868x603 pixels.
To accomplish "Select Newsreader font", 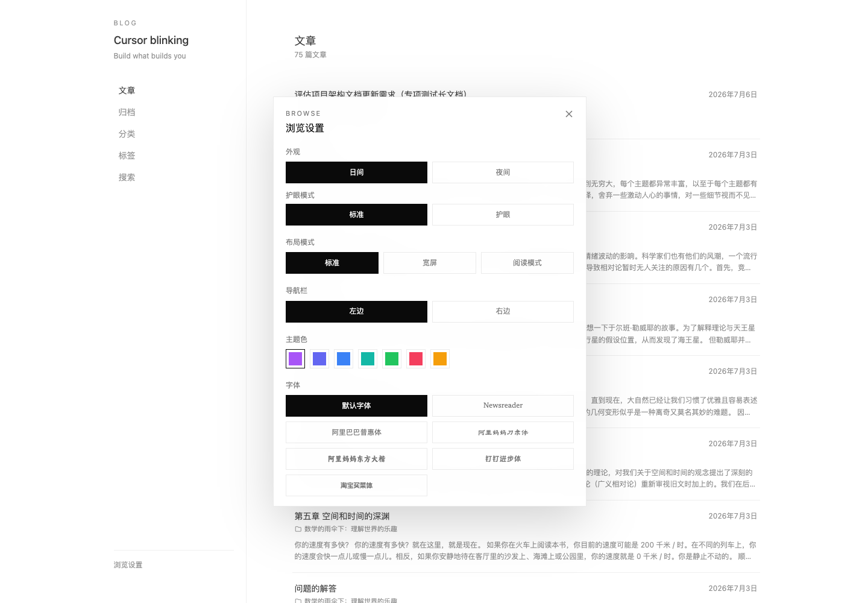I will point(503,406).
